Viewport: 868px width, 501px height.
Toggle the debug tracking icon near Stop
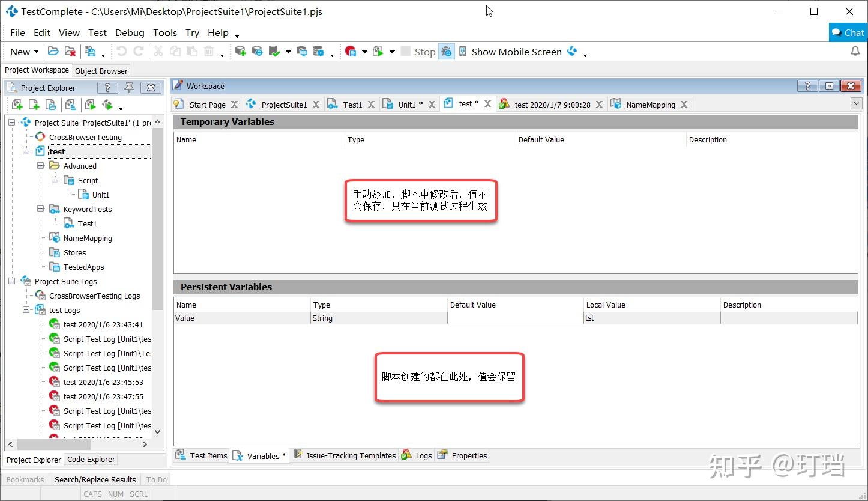click(x=447, y=52)
